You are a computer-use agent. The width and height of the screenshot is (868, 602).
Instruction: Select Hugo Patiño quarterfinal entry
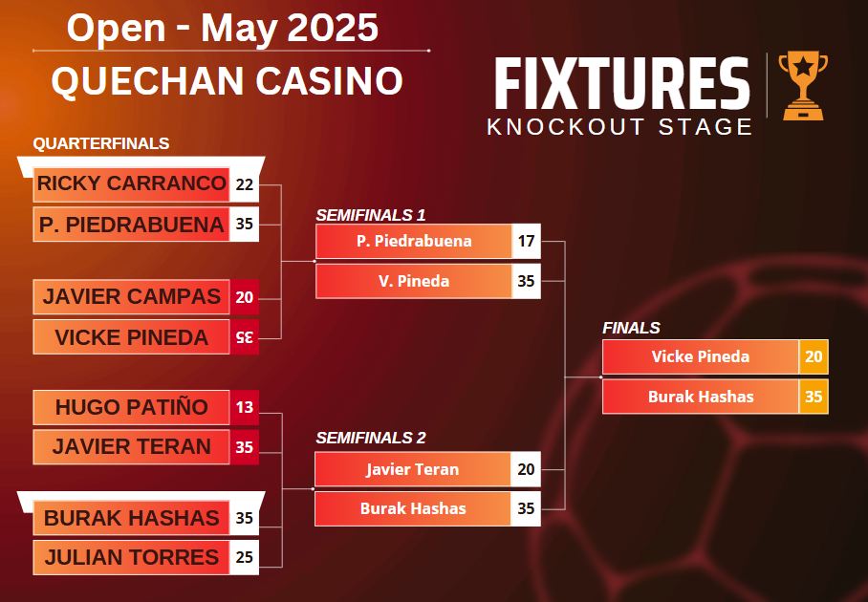click(x=132, y=408)
